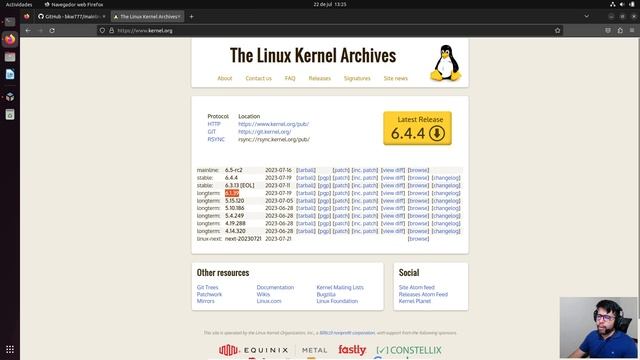Viewport: 640px width, 360px height.
Task: Open Git Trees under Other resources
Action: pos(207,287)
